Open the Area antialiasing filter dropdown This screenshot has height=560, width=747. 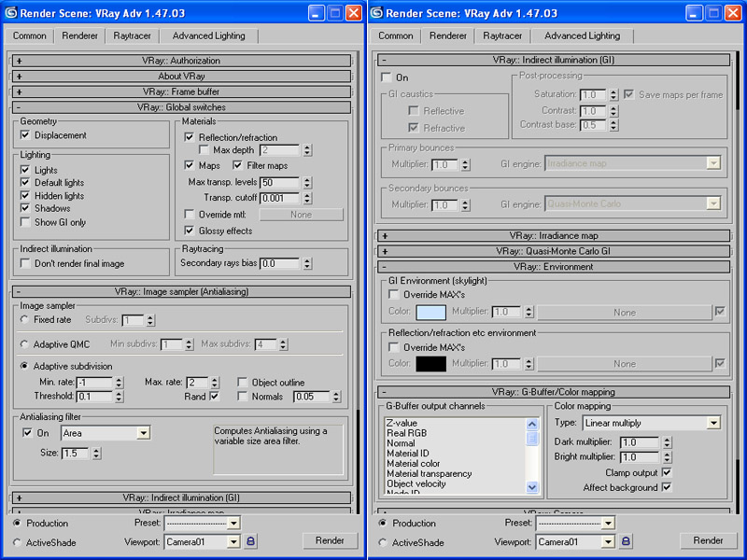pyautogui.click(x=143, y=433)
